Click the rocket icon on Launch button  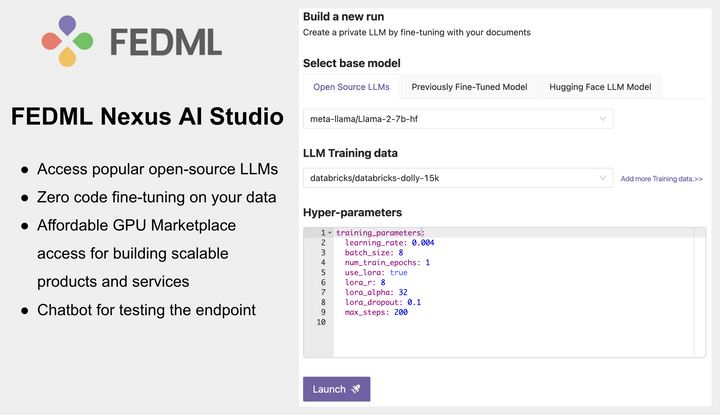(x=356, y=389)
